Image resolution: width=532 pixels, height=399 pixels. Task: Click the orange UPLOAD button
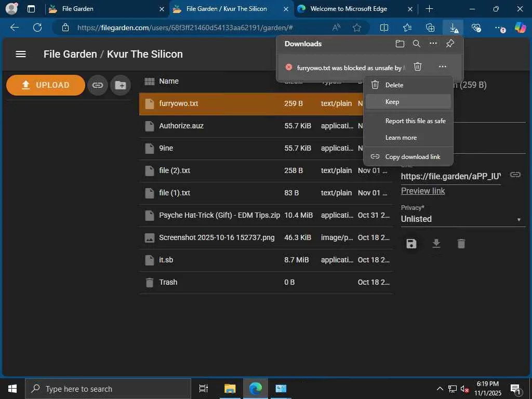click(46, 85)
